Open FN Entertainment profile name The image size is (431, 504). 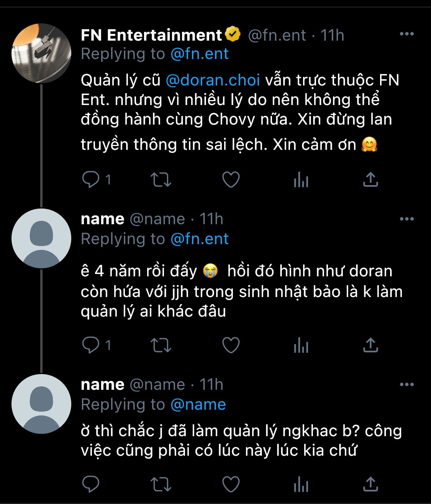point(151,35)
